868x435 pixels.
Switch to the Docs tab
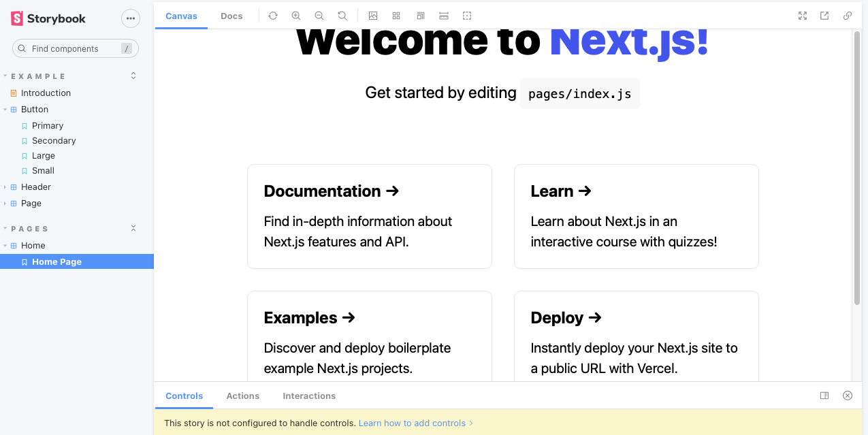click(231, 16)
